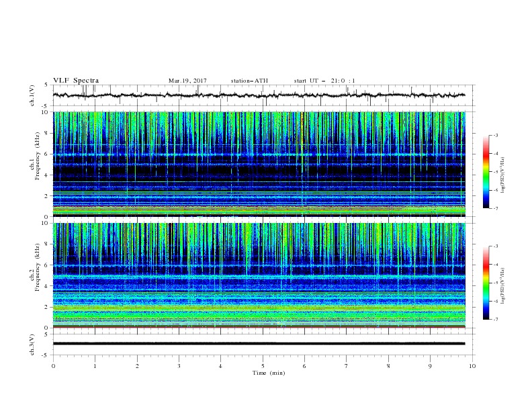Click the ch.1 "Frequency (kHz)" axis label
This screenshot has height=411, width=532.
pos(37,156)
